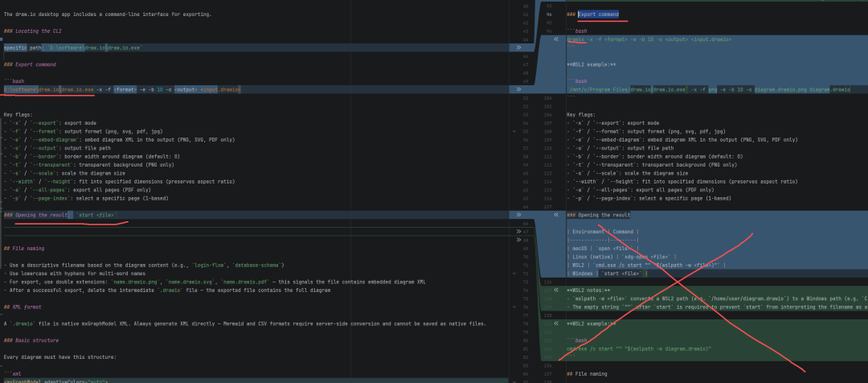868x383 pixels.
Task: Toggle the fold chevron at line 76
Action: pyautogui.click(x=515, y=307)
